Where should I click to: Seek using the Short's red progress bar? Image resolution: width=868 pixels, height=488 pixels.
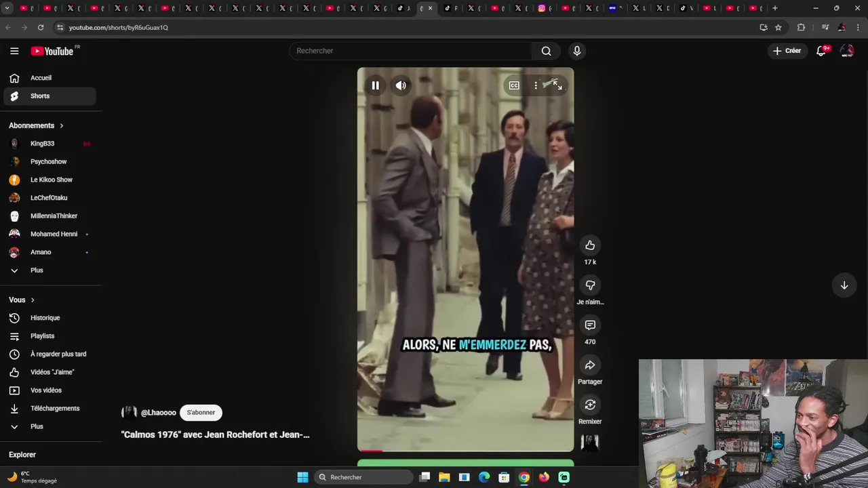[465, 450]
